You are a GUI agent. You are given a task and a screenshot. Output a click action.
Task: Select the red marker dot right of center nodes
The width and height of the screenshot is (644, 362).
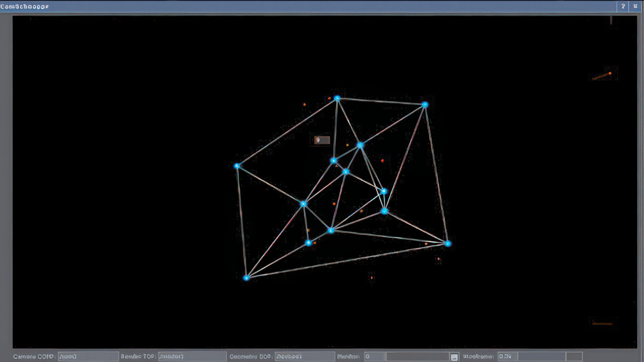[382, 161]
